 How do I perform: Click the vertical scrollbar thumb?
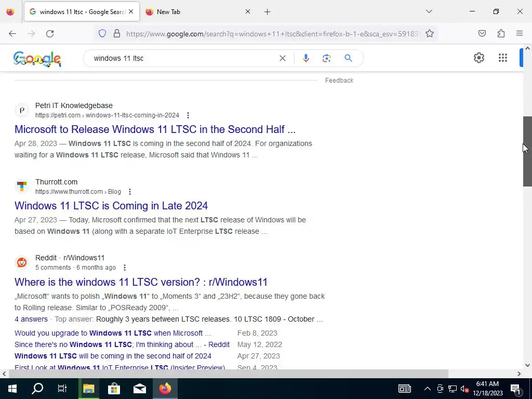tap(527, 151)
